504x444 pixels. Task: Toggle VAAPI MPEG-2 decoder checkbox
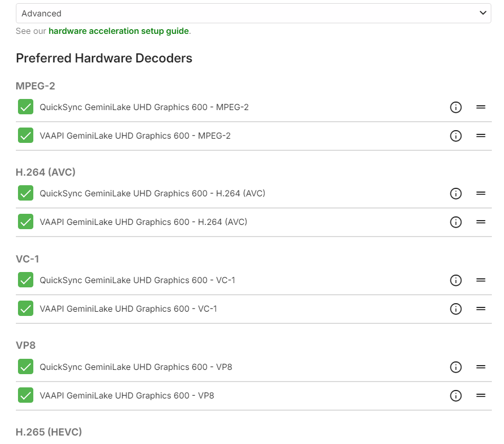[x=25, y=135]
